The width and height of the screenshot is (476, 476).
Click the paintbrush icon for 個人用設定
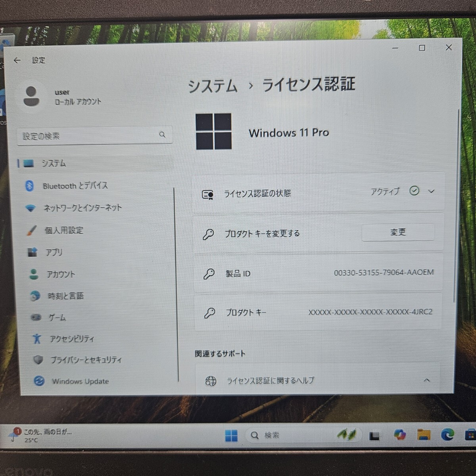click(x=31, y=230)
